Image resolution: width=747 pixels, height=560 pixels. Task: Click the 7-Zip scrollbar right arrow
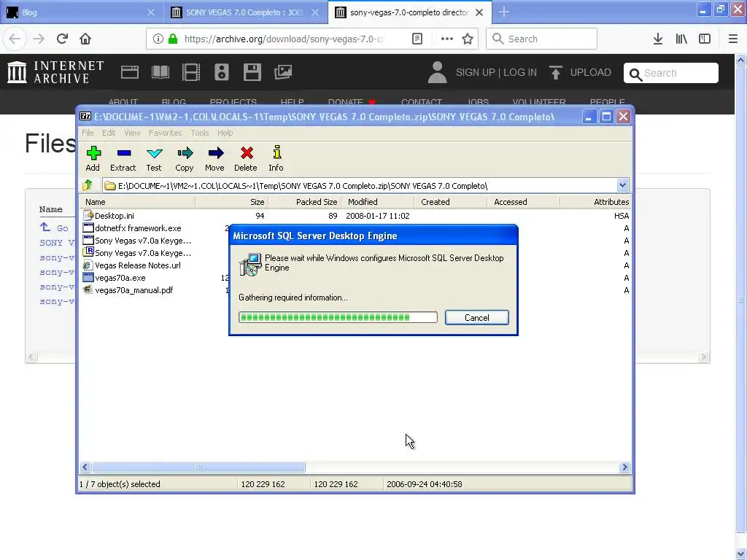tap(624, 467)
